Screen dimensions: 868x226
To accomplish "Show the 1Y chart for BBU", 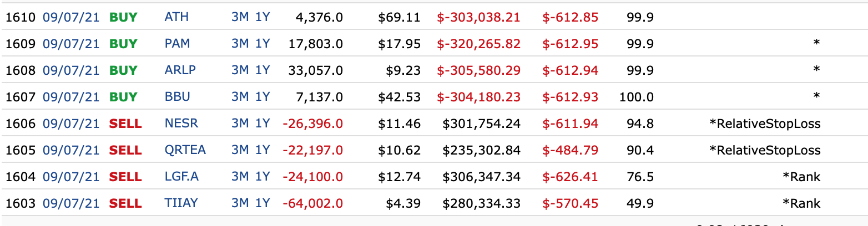I will pos(263,97).
